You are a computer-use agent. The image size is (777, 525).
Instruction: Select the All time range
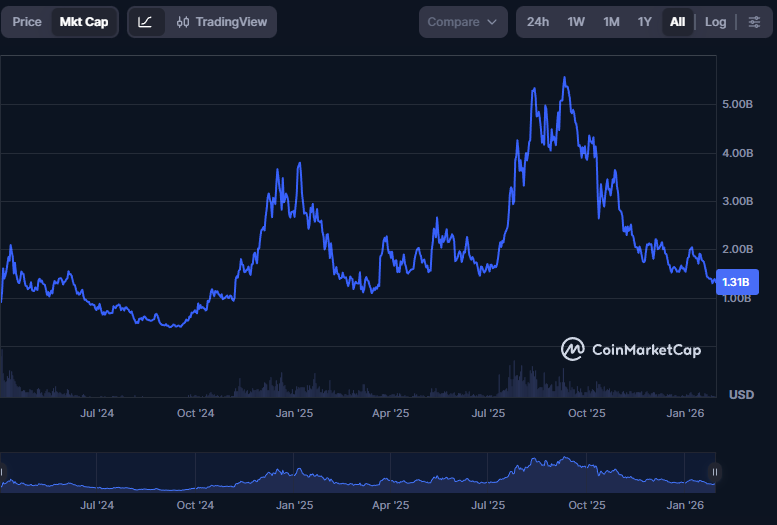(x=677, y=22)
